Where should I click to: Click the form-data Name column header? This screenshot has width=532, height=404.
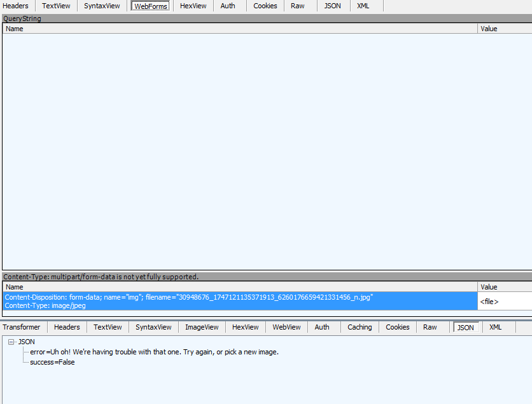240,287
